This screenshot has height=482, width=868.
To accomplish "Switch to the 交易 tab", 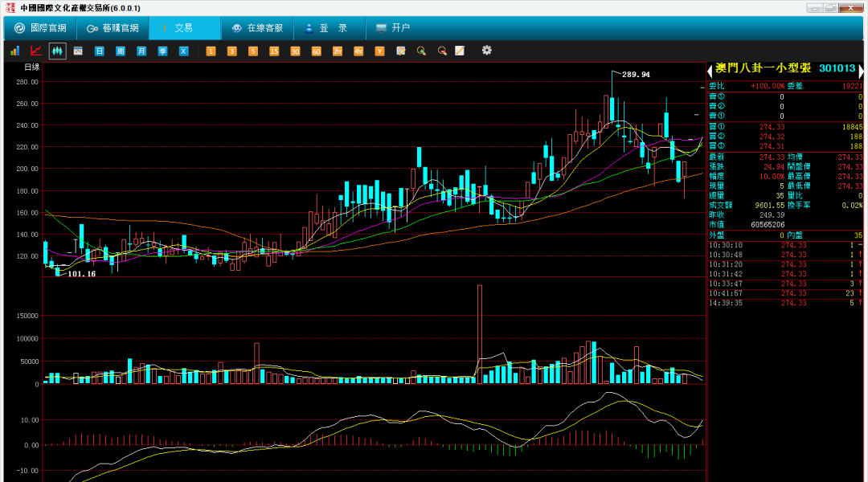I will (x=185, y=27).
